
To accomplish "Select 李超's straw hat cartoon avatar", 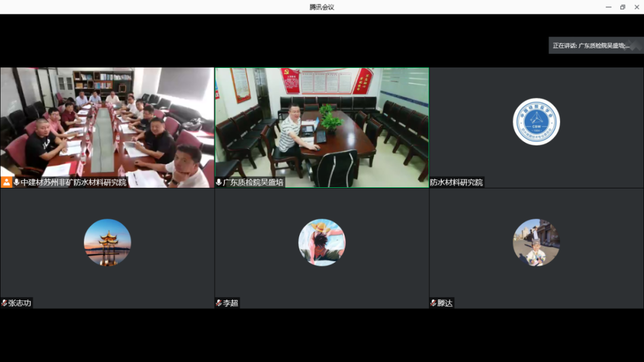I will coord(322,242).
